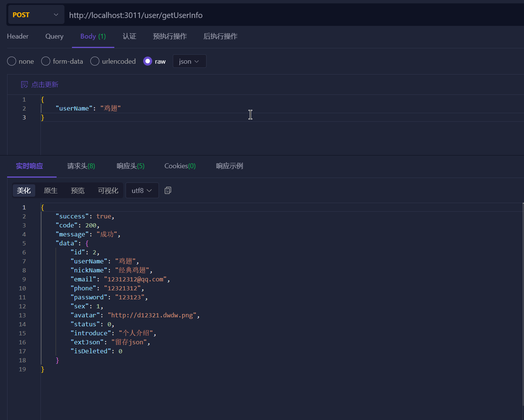
Task: Open the Body (1) tab
Action: pos(93,36)
